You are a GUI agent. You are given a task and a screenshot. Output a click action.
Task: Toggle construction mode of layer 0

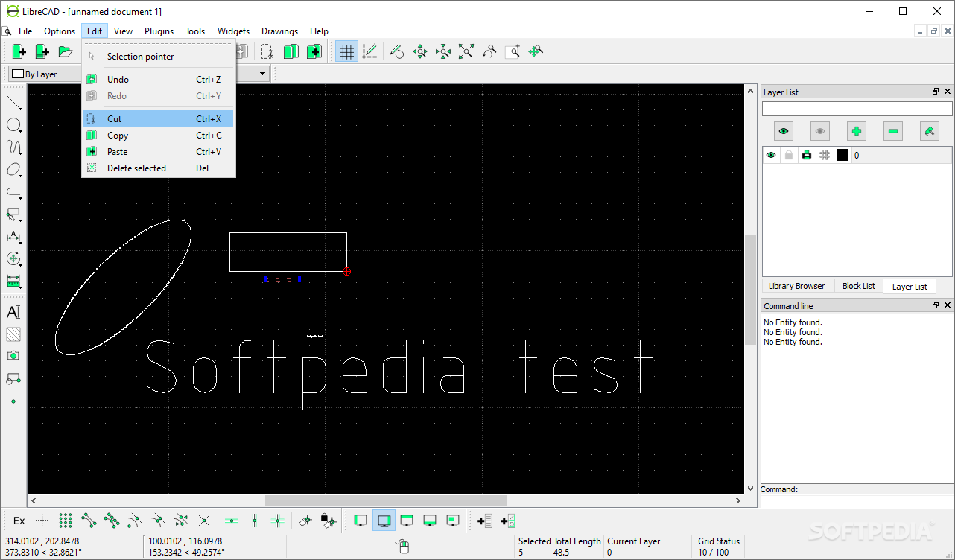click(825, 155)
